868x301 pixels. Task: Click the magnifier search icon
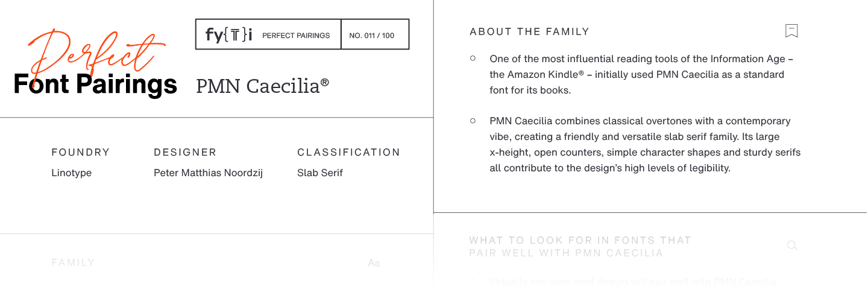[x=793, y=246]
